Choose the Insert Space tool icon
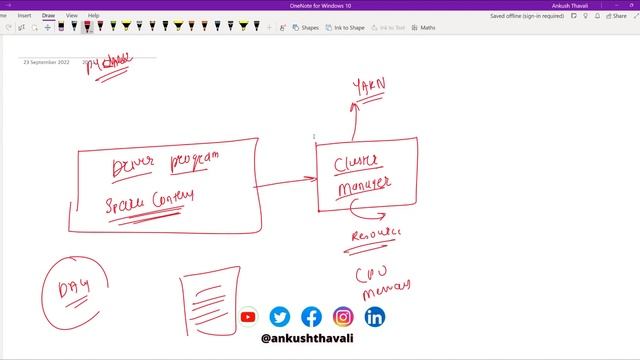 click(x=48, y=28)
